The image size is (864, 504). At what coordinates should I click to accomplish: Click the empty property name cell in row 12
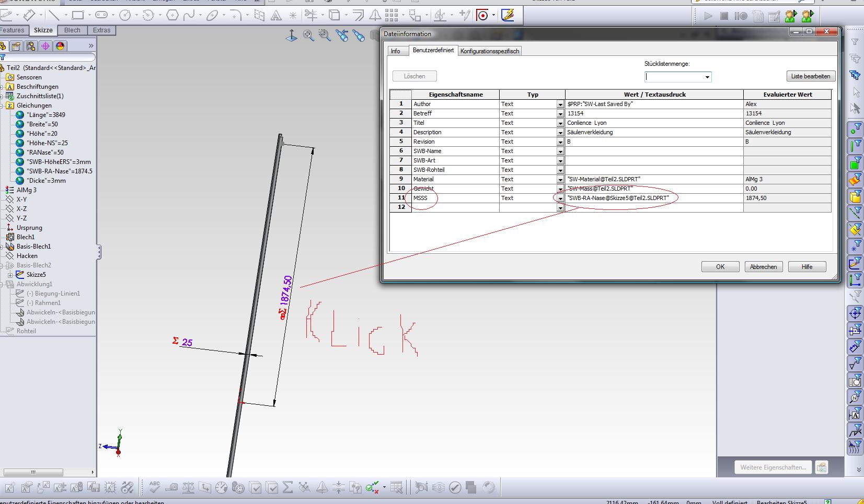455,207
